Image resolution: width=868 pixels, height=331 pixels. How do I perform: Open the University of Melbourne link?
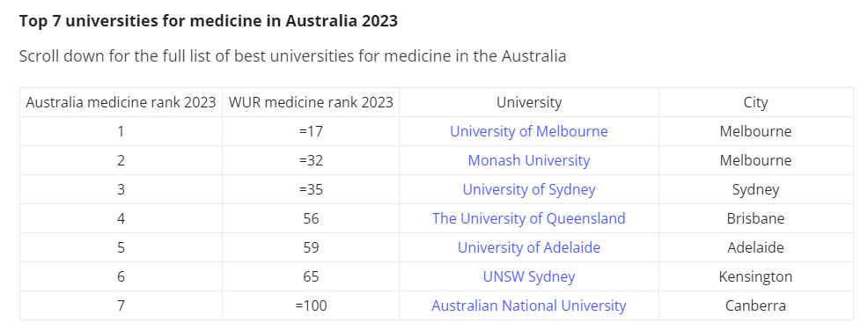(x=529, y=131)
